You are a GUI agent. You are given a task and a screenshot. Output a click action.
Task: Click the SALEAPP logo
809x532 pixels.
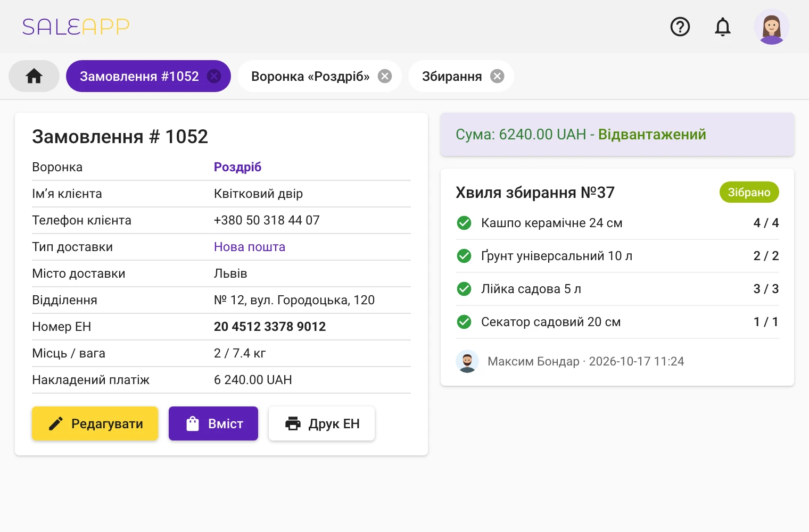pyautogui.click(x=76, y=27)
